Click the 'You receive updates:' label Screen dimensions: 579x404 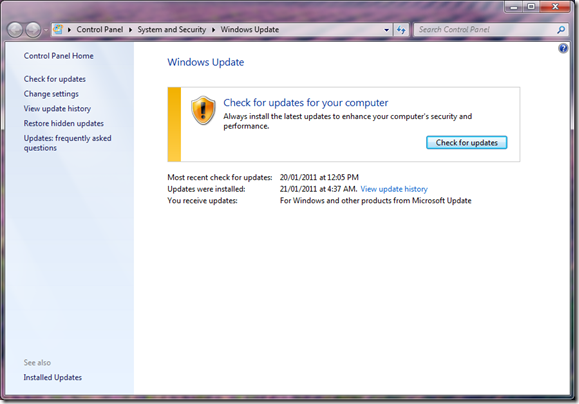(202, 201)
